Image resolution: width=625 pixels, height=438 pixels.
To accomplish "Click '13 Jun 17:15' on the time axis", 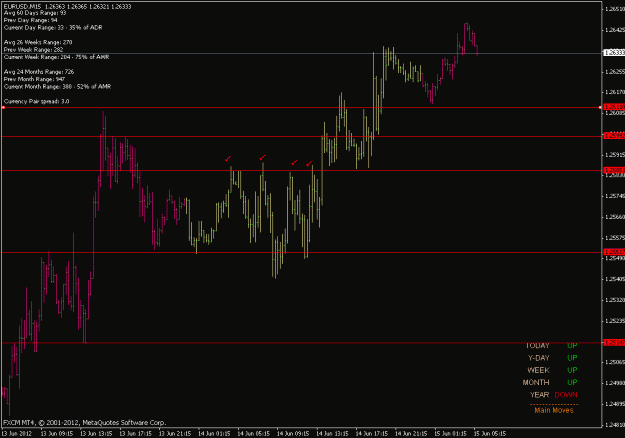I will (136, 434).
